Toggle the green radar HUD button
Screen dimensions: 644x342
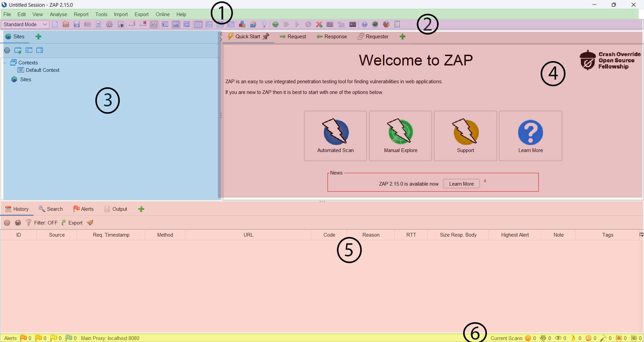[375, 24]
